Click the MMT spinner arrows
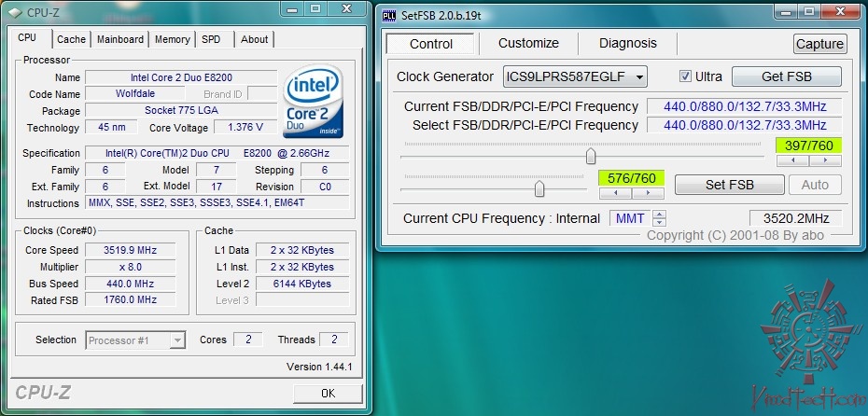This screenshot has width=868, height=416. coord(659,218)
